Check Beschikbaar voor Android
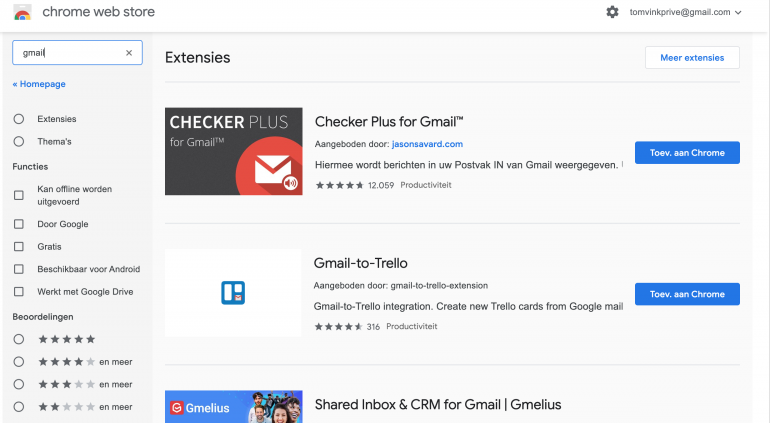The width and height of the screenshot is (770, 423). click(19, 269)
